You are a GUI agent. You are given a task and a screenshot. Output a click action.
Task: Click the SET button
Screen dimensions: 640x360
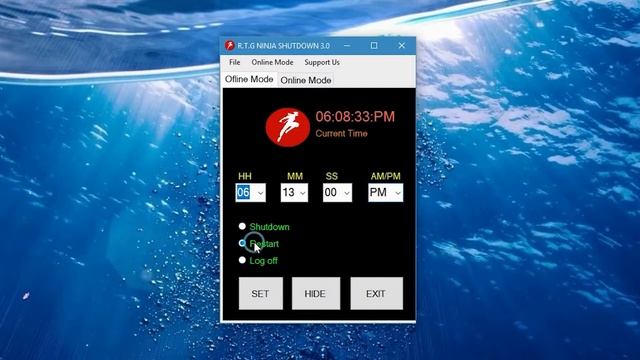[260, 293]
